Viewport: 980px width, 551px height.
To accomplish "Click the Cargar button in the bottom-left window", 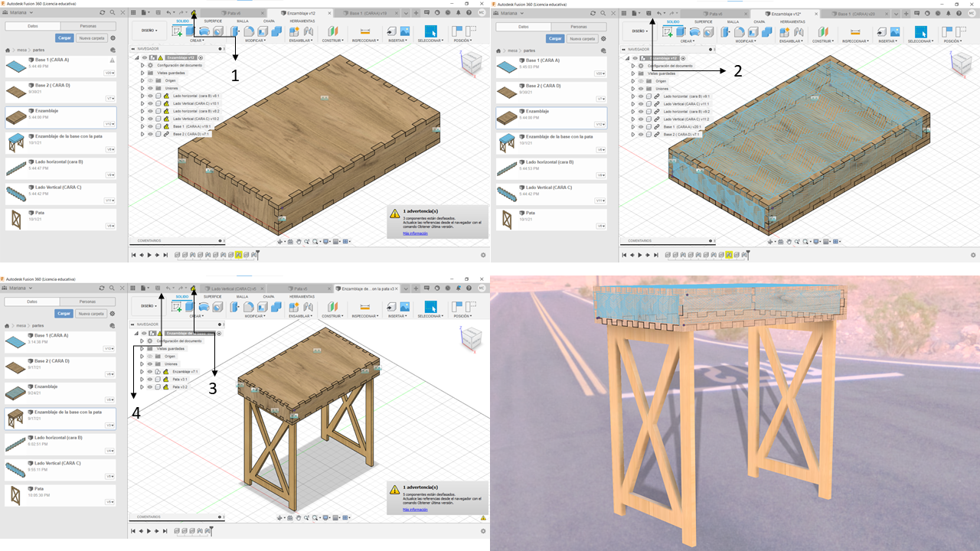I will pos(64,313).
